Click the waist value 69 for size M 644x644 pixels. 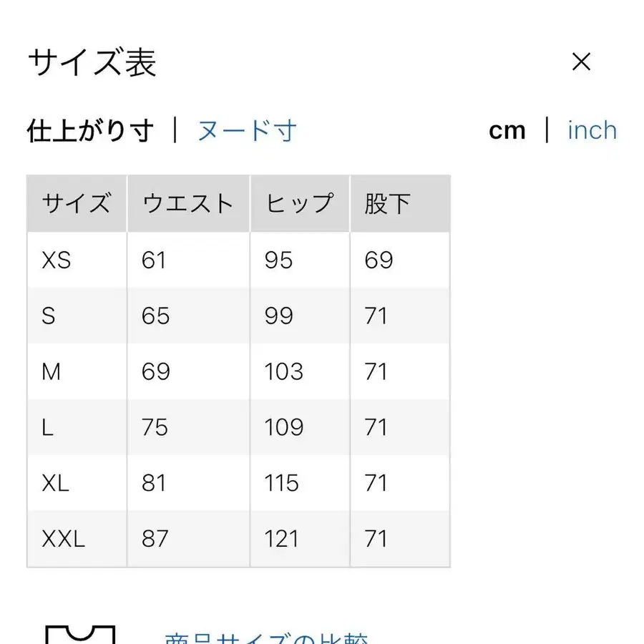(x=154, y=371)
